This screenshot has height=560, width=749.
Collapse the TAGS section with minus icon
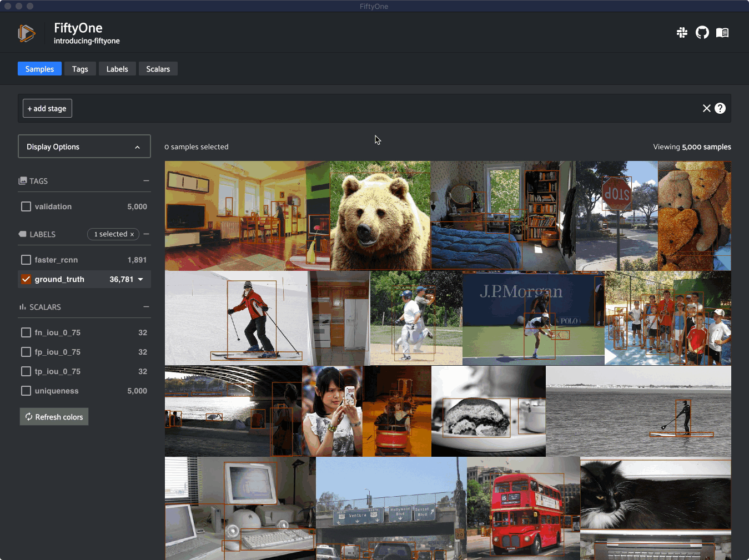click(146, 181)
